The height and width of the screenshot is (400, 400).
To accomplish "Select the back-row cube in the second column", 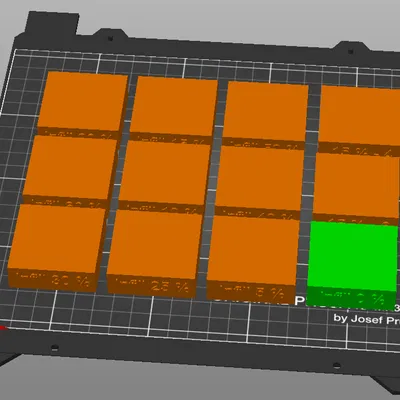I will click(x=174, y=110).
